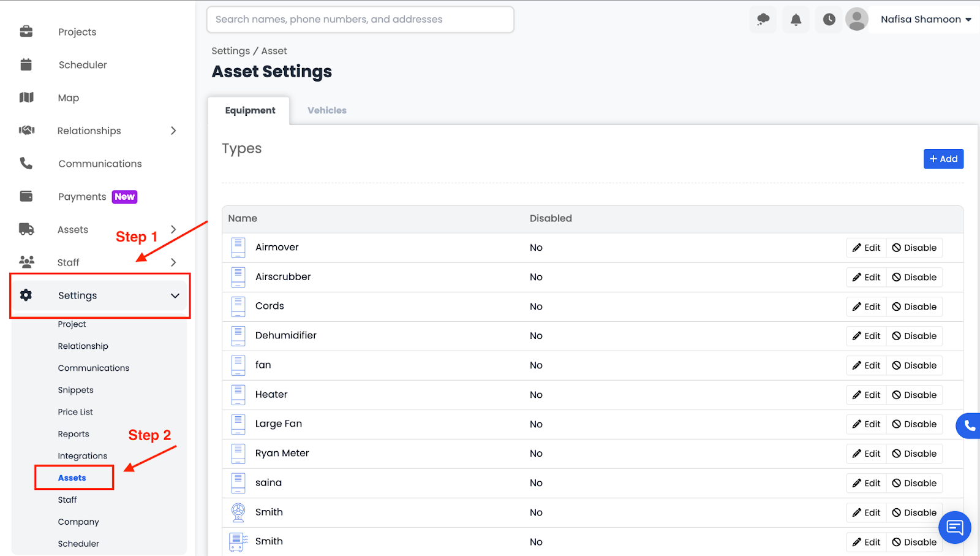The image size is (980, 556).
Task: Switch to the Vehicles tab
Action: tap(327, 110)
